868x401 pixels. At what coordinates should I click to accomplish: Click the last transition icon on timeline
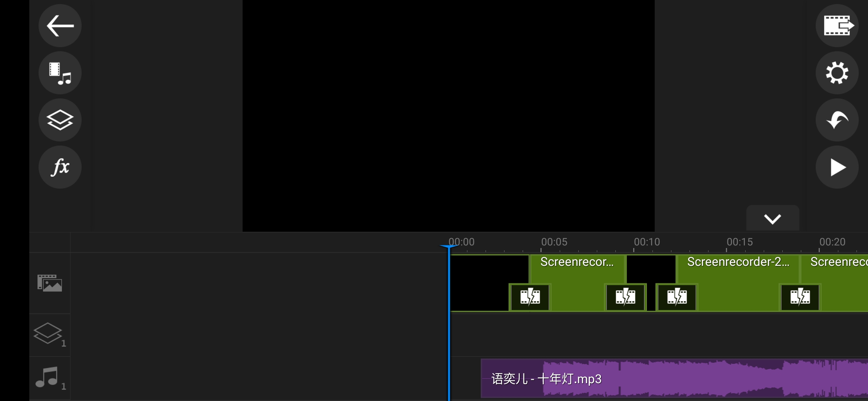tap(799, 297)
